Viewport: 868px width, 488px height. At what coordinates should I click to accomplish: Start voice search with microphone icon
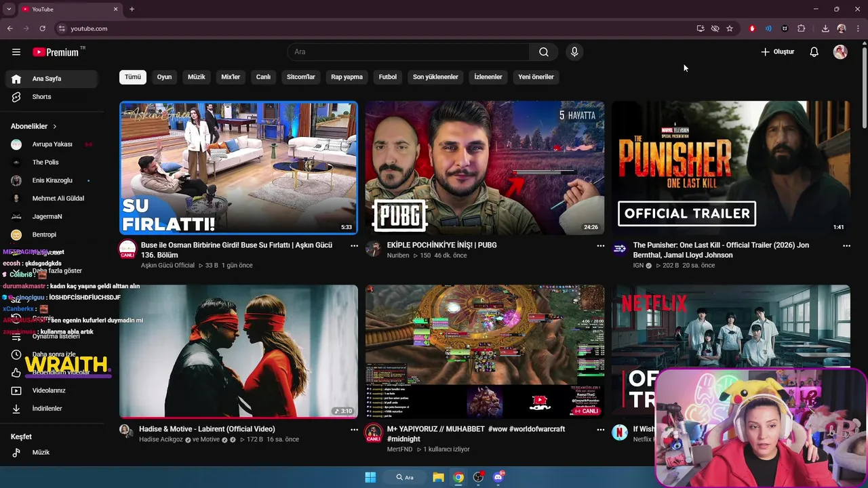tap(574, 52)
